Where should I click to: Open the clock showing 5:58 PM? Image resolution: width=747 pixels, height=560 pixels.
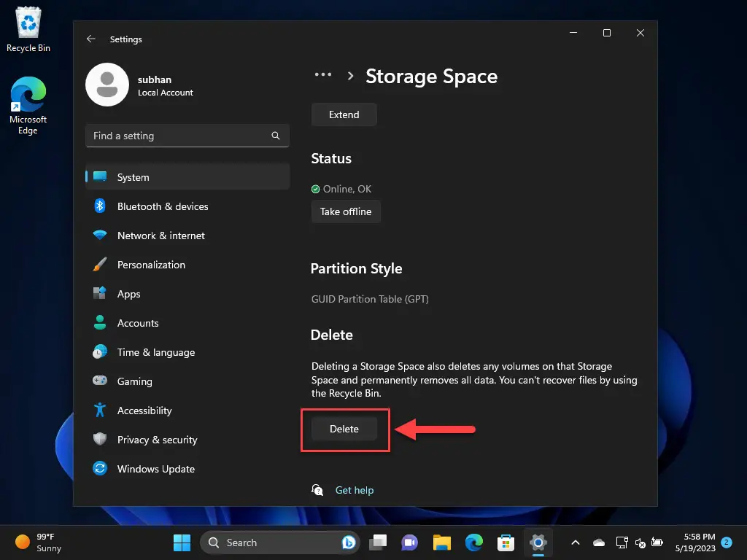coord(695,542)
